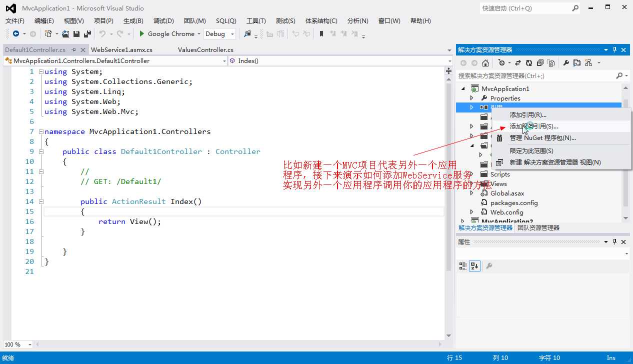Image resolution: width=633 pixels, height=364 pixels.
Task: Click the pending changes filter clock icon
Action: 501,63
